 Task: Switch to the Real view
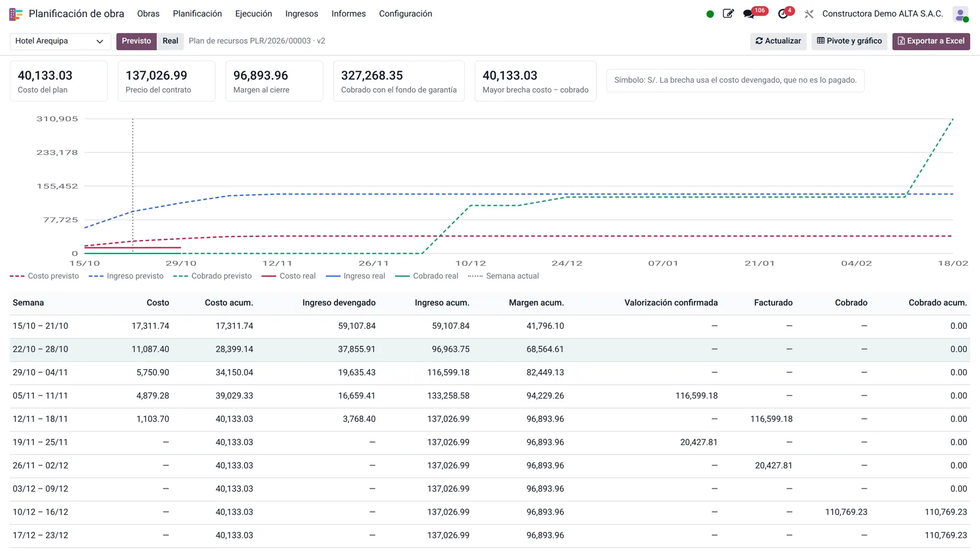click(170, 41)
